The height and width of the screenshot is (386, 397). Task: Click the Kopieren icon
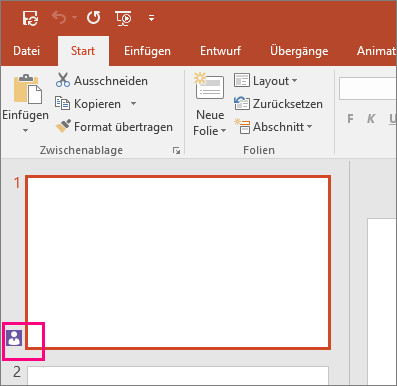pyautogui.click(x=62, y=103)
